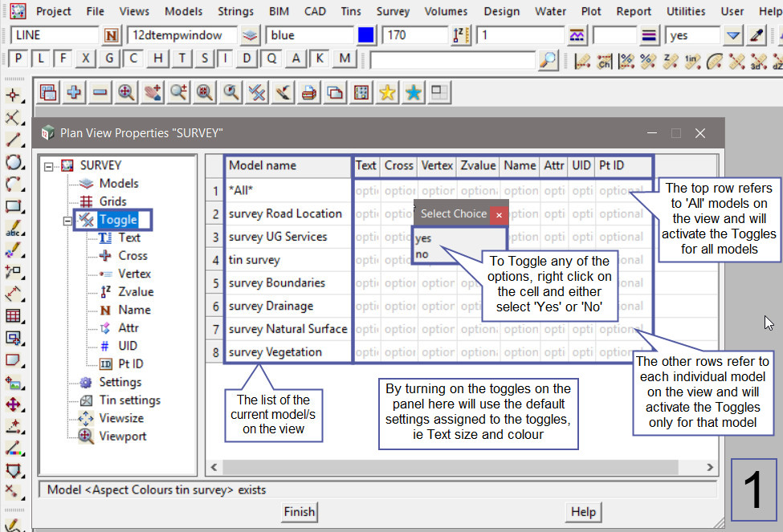The height and width of the screenshot is (532, 783).
Task: Collapse the SURVEY tree root node
Action: pyautogui.click(x=49, y=166)
